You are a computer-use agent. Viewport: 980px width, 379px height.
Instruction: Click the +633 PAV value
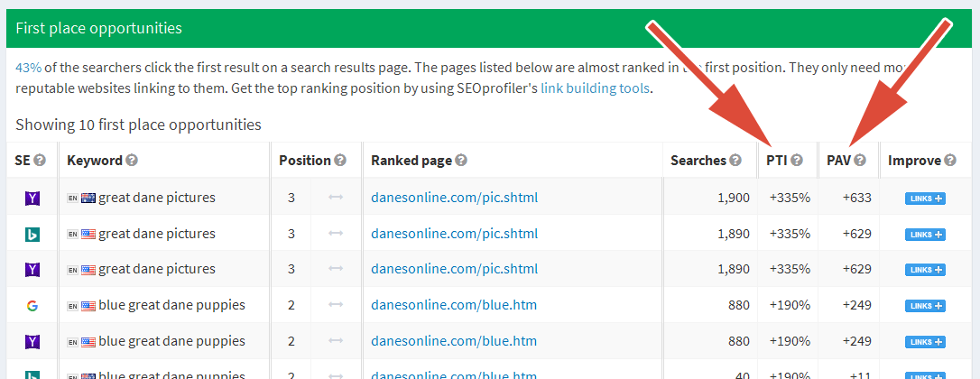coord(857,199)
